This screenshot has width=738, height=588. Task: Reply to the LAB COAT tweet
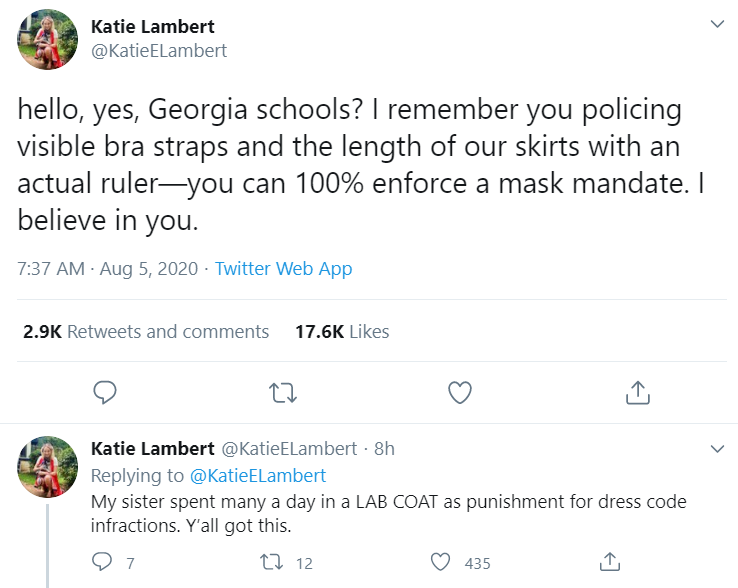pos(102,563)
